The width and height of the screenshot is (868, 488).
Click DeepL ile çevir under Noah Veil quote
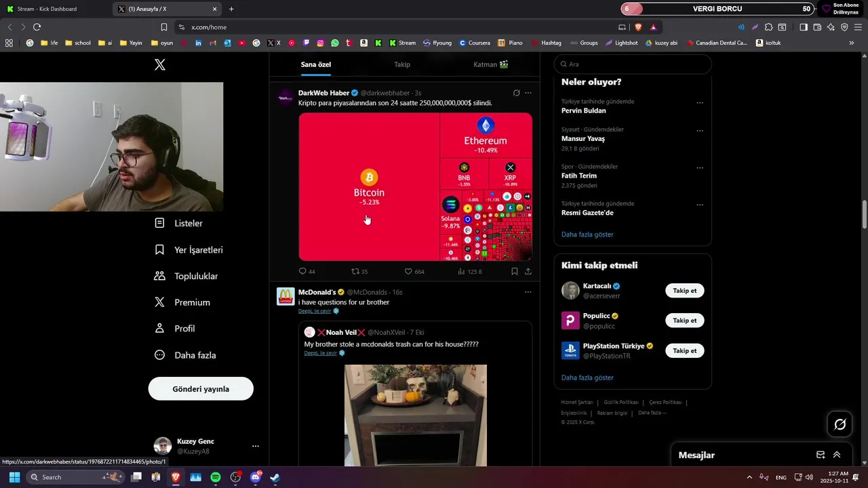(x=321, y=353)
